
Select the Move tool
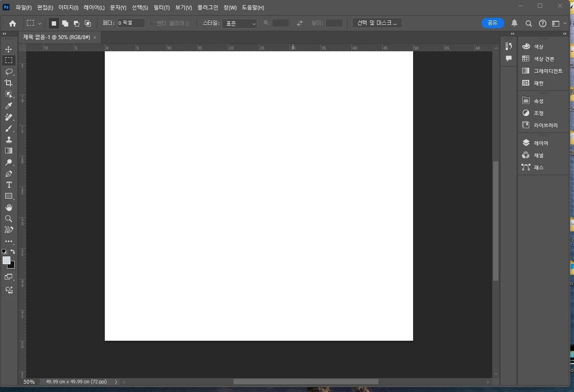coord(9,49)
